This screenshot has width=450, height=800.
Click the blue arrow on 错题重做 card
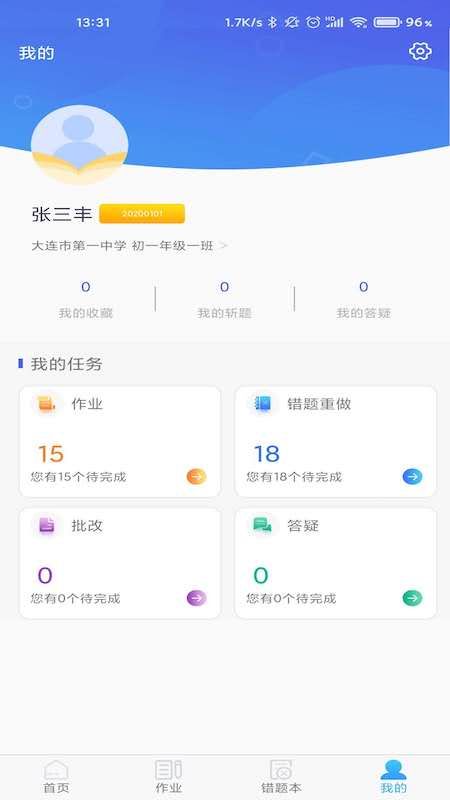(412, 477)
